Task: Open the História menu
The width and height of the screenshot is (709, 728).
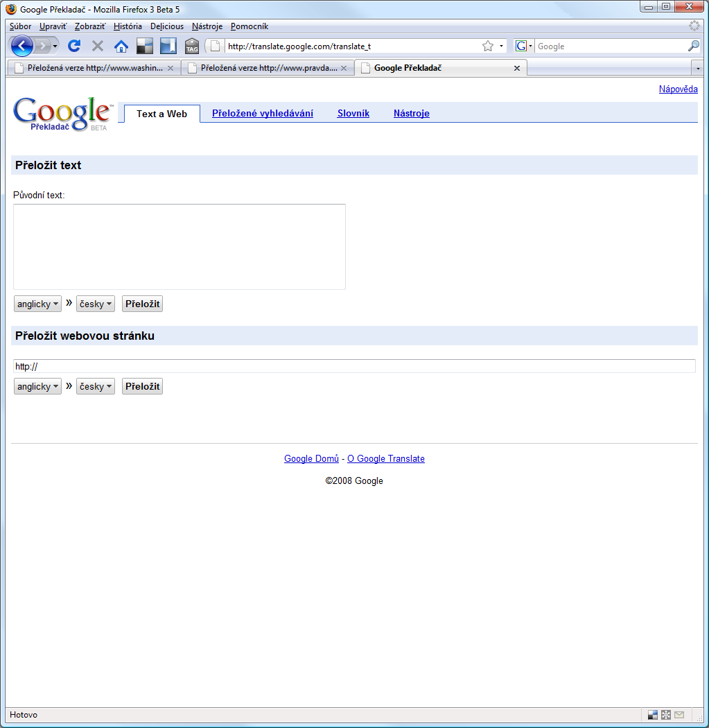Action: click(x=128, y=26)
